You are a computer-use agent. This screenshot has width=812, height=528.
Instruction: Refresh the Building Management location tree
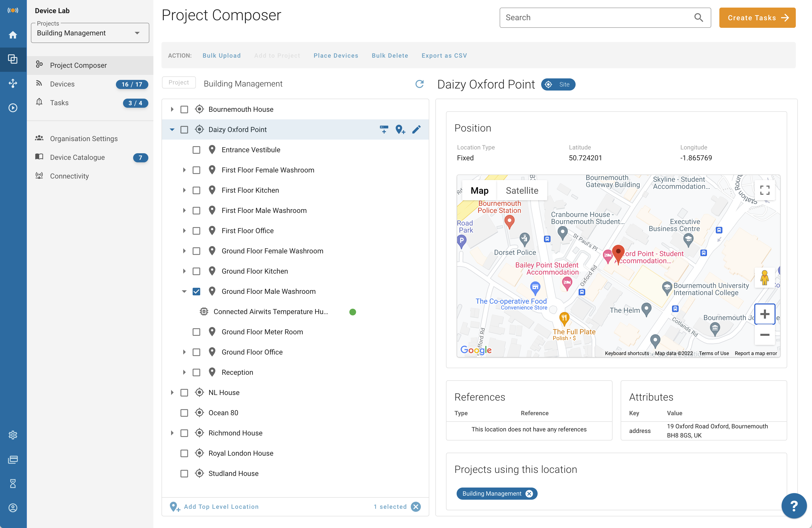[419, 84]
